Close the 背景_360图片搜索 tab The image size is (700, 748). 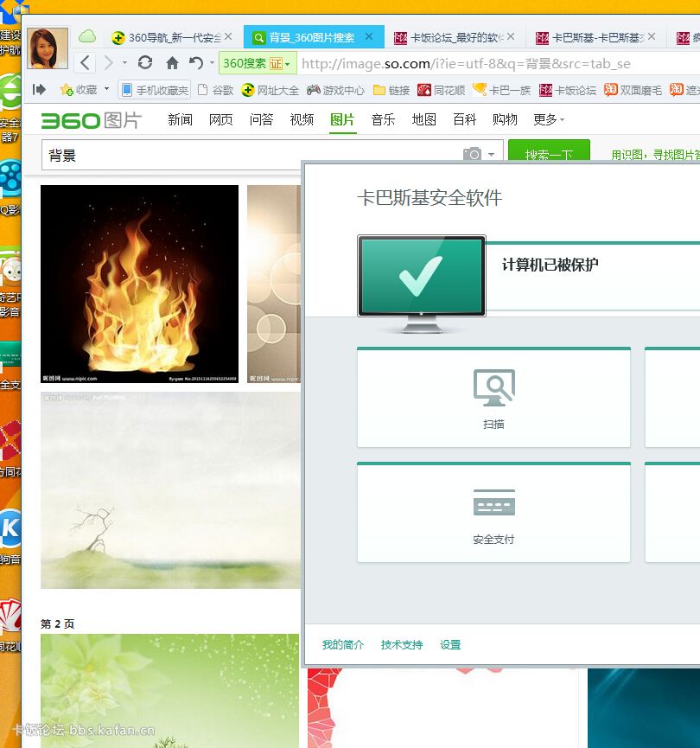[x=369, y=36]
